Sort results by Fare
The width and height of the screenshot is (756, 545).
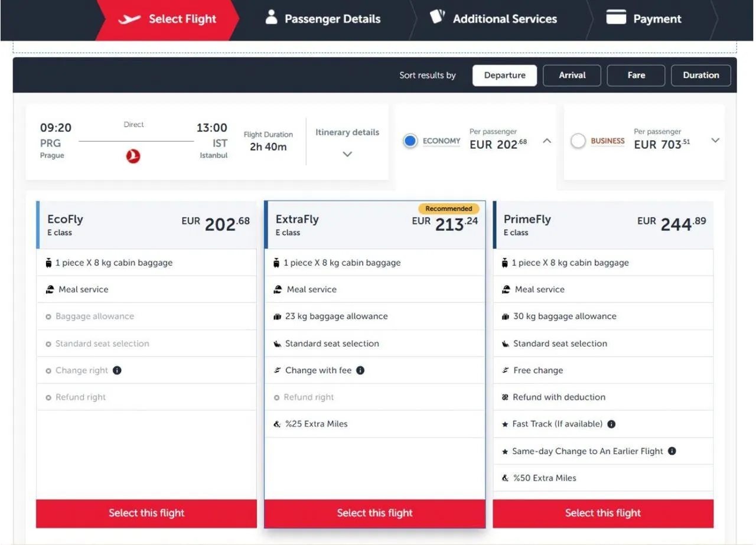coord(636,76)
